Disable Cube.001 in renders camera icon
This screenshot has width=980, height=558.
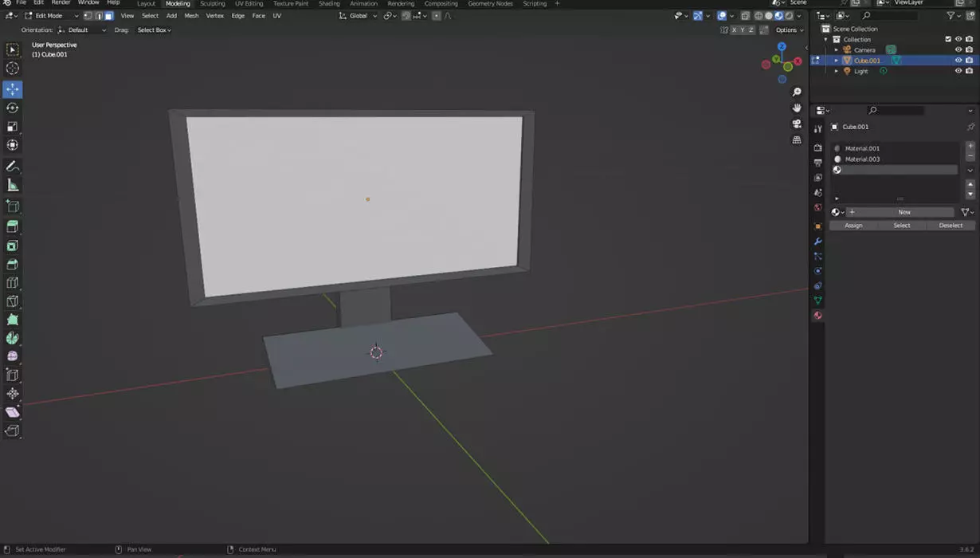969,61
